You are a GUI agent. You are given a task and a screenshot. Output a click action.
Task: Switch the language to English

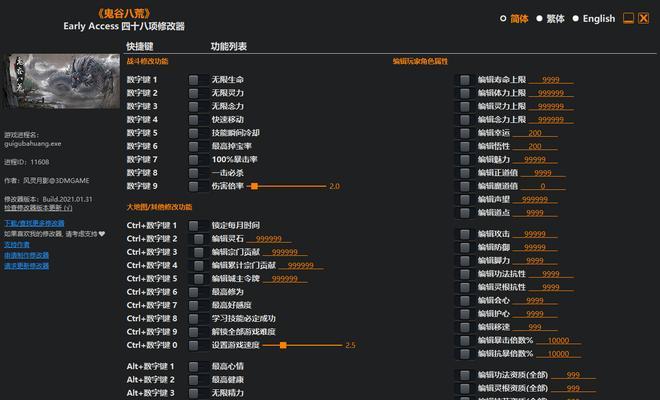(x=594, y=19)
